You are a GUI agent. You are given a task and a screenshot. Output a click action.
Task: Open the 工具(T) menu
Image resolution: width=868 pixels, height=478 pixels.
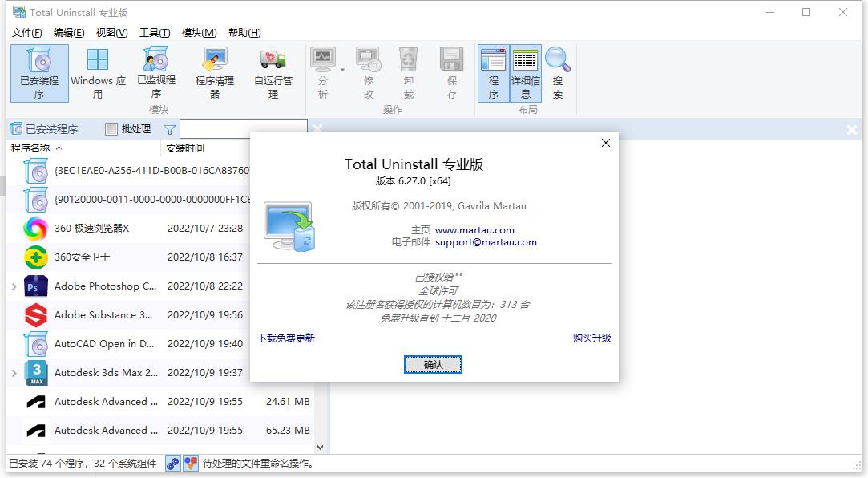[x=155, y=33]
